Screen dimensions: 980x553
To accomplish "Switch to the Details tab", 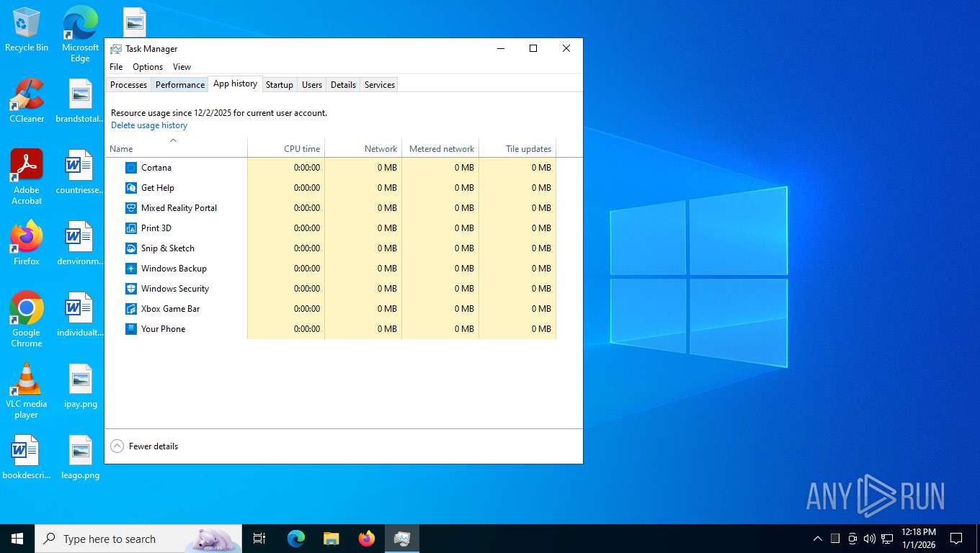I will point(343,85).
